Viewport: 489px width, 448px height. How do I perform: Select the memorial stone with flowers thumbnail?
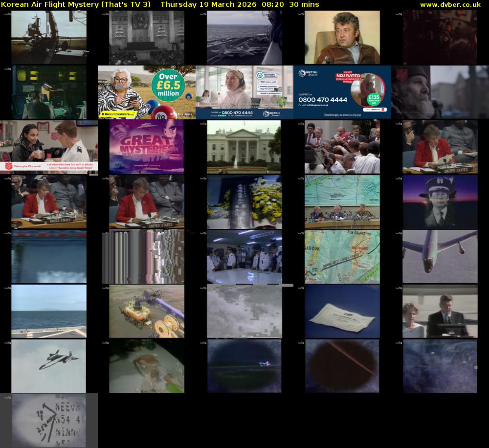point(244,202)
